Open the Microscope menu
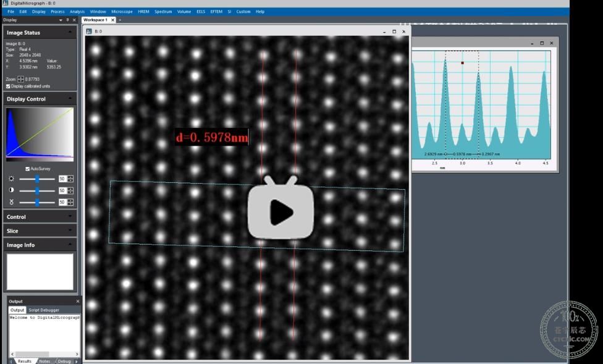Screen dimensions: 603x364 pos(122,12)
